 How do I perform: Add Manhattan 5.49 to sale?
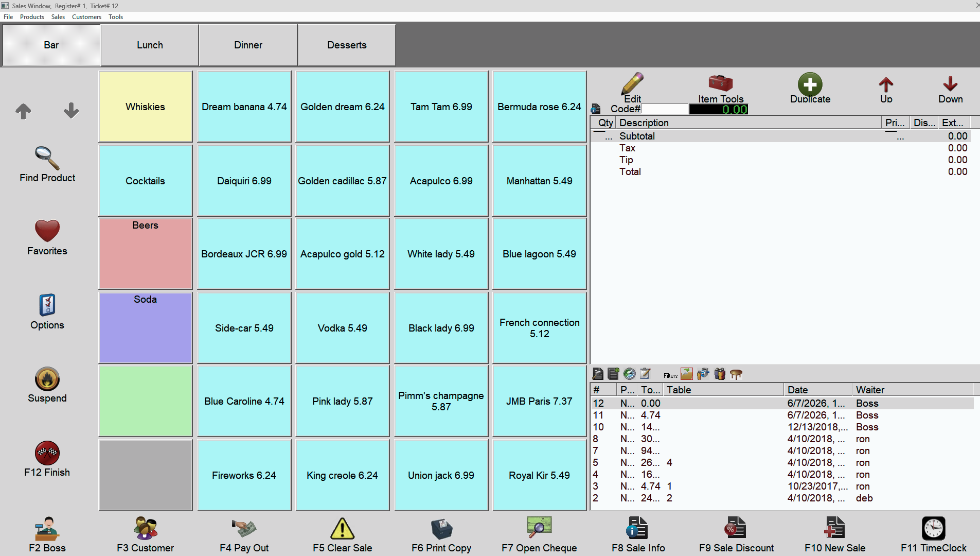coord(540,181)
